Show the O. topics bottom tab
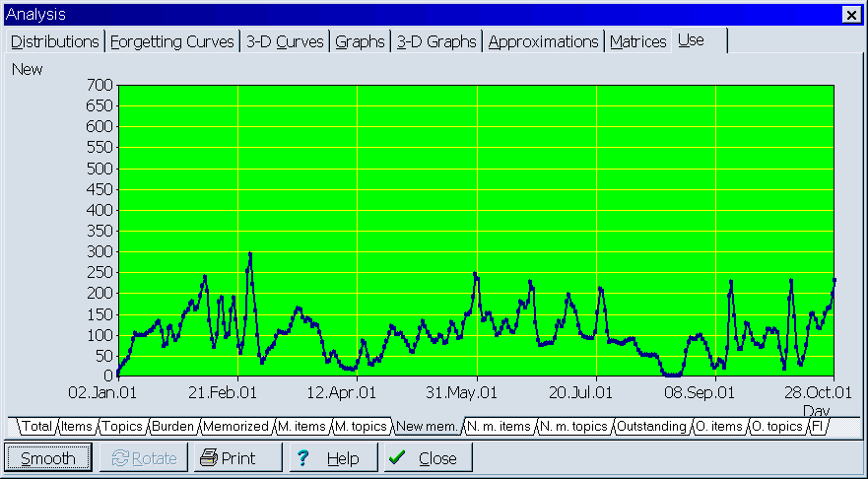The height and width of the screenshot is (479, 868). (x=776, y=427)
